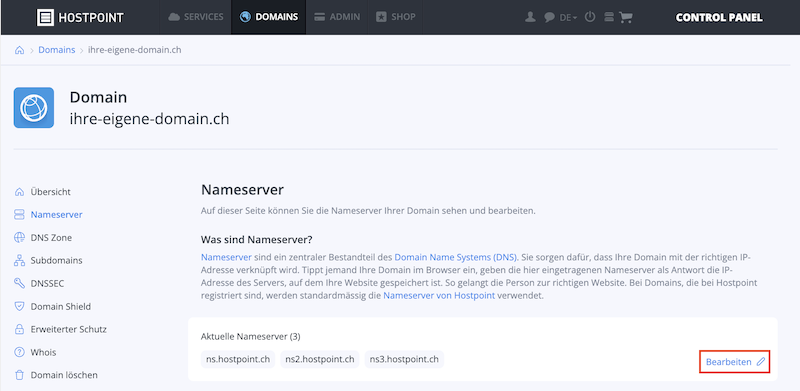Go to home via breadcrumb house icon
Image resolution: width=800 pixels, height=391 pixels.
(19, 50)
